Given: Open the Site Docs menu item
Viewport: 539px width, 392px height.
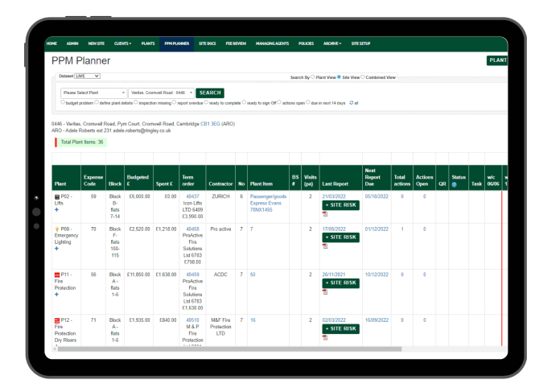Looking at the screenshot, I should click(208, 43).
